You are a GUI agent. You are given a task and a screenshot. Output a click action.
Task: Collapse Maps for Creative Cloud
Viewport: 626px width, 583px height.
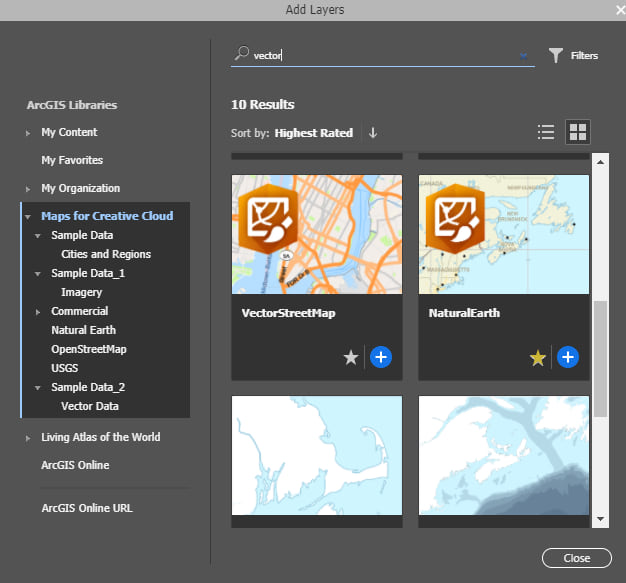[28, 217]
